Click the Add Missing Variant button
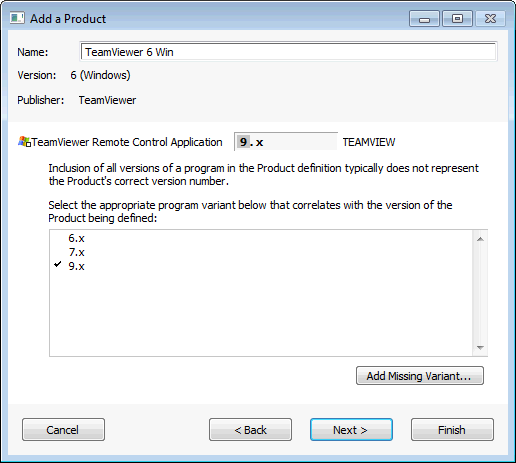 pos(420,376)
